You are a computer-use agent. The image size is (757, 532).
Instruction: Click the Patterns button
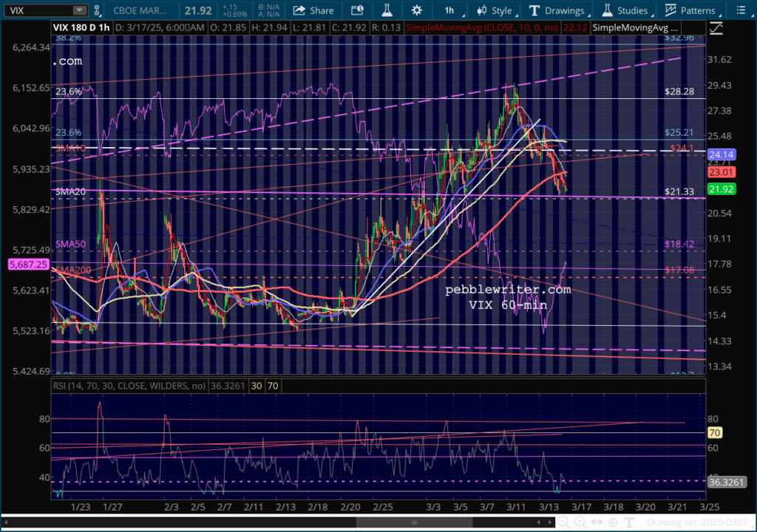click(690, 10)
